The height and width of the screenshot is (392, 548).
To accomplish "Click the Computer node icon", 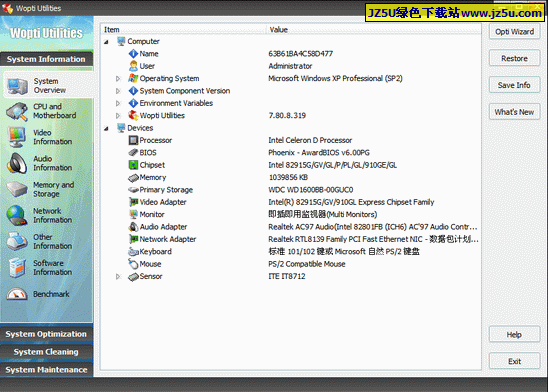I will pos(121,41).
